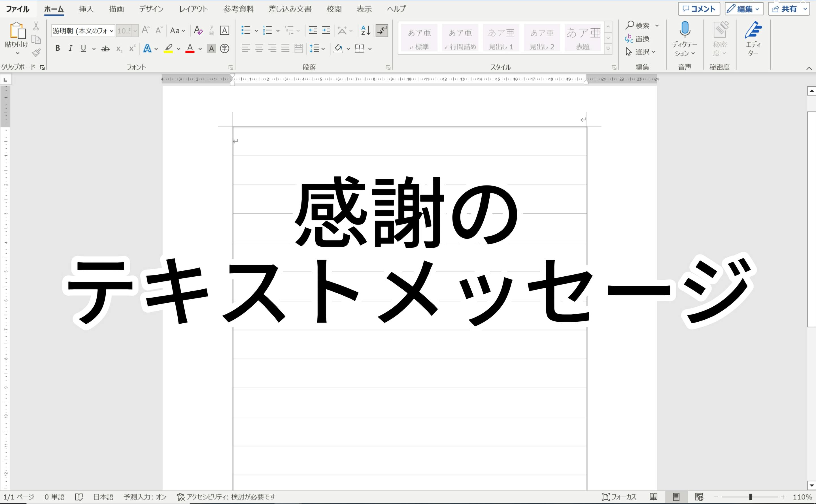Toggle Bold formatting
This screenshot has width=816, height=504.
[58, 48]
